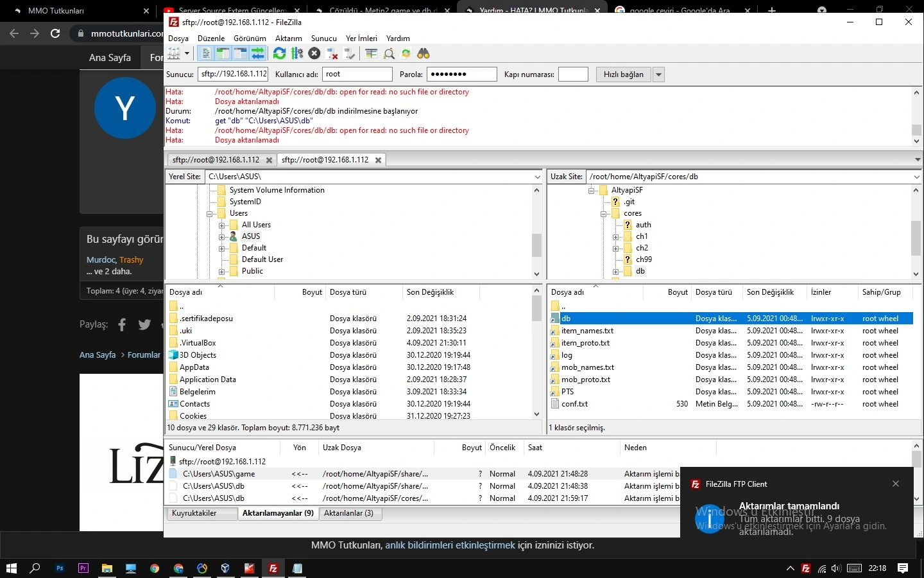Click the Kullanıcı adı input field
924x578 pixels.
(357, 74)
